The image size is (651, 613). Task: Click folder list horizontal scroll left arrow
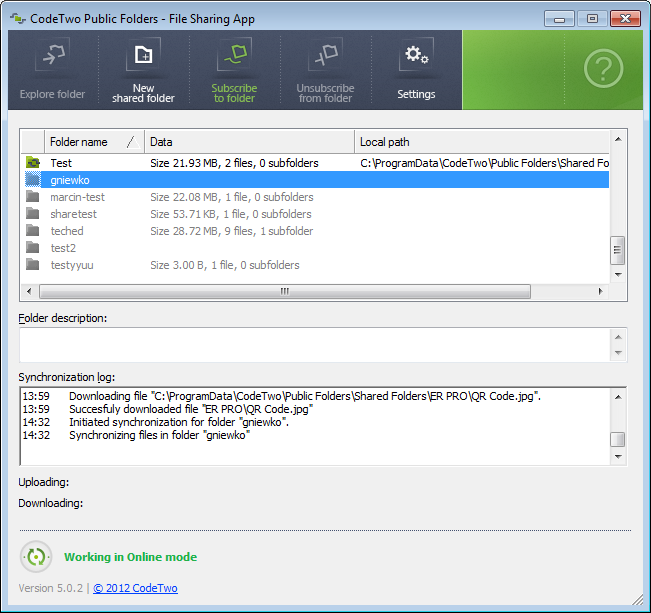(x=29, y=291)
